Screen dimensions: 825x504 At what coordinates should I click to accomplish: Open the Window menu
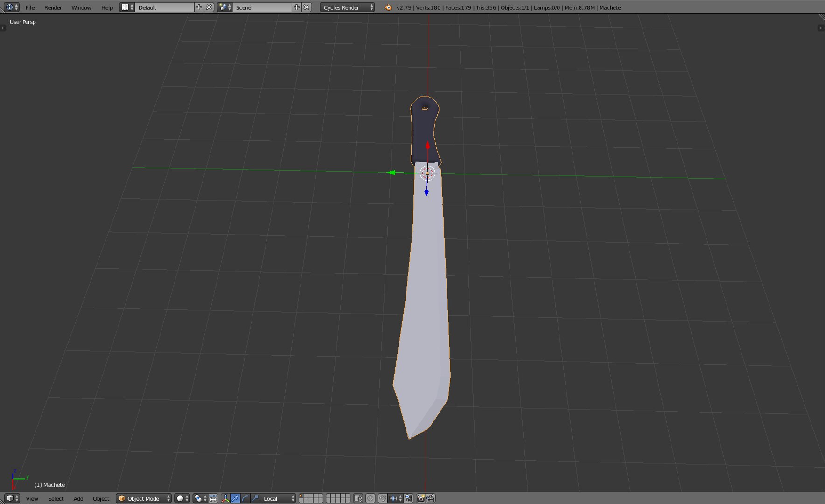pos(81,7)
